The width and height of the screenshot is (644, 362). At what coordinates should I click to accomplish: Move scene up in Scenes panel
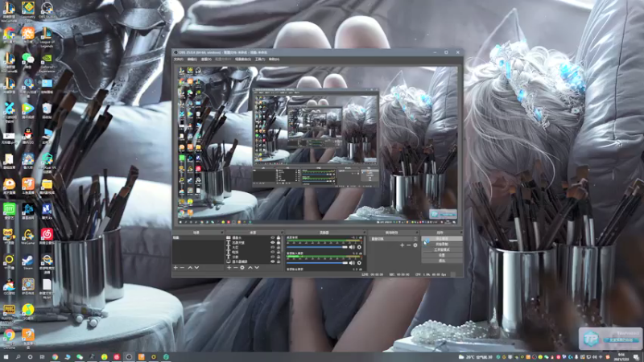coord(190,267)
